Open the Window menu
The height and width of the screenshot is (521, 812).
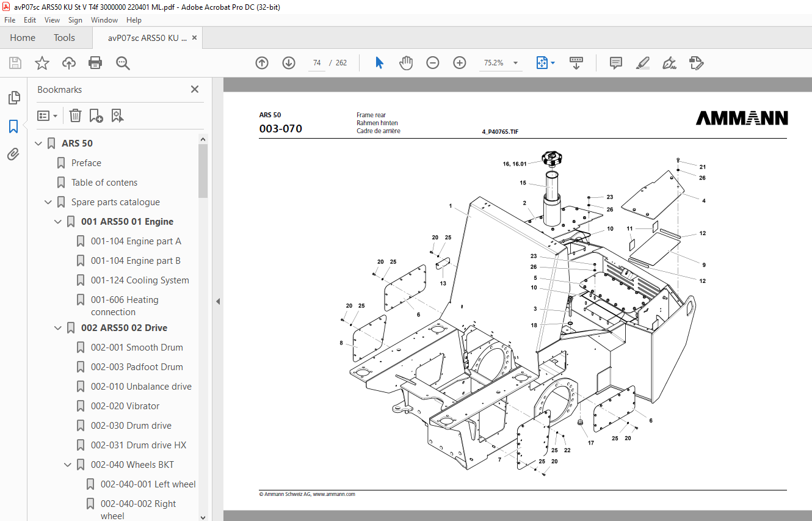tap(104, 20)
